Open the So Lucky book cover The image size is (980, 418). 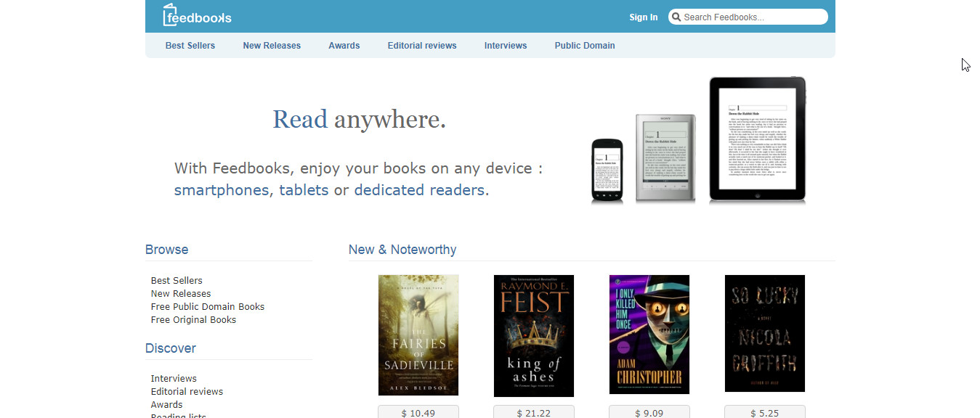765,334
